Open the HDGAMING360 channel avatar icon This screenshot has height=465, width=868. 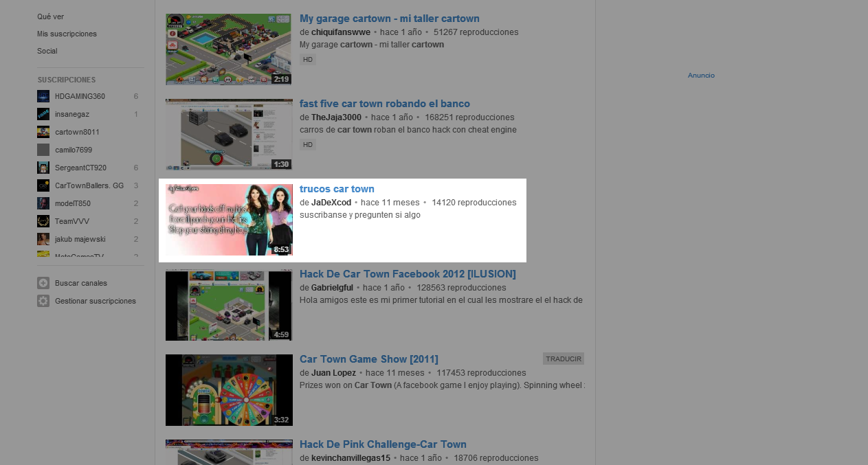(43, 96)
